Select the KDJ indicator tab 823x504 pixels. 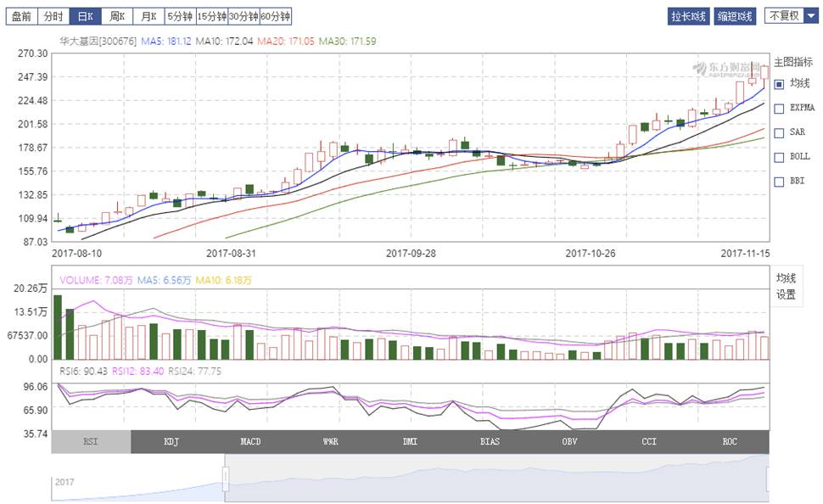click(x=171, y=442)
